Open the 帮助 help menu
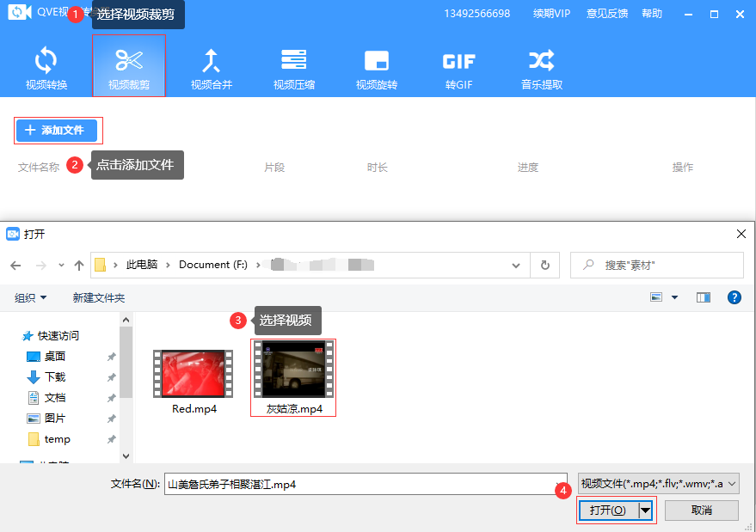 pyautogui.click(x=652, y=14)
